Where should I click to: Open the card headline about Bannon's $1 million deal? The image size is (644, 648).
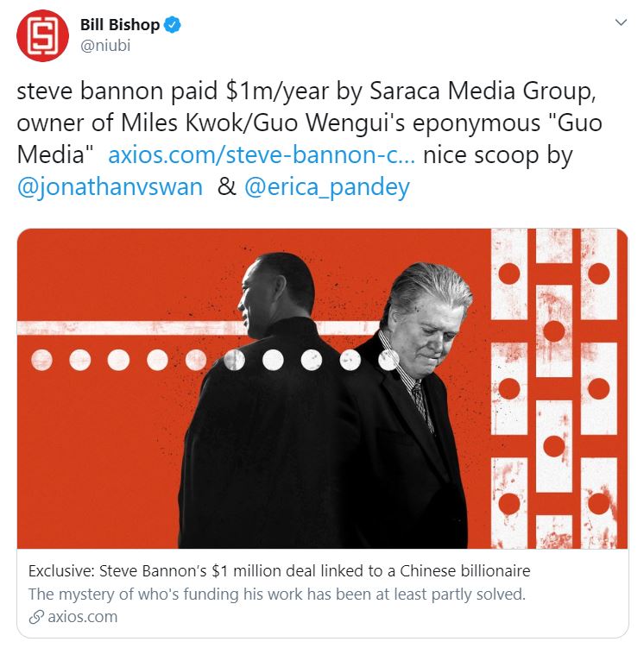tap(280, 571)
